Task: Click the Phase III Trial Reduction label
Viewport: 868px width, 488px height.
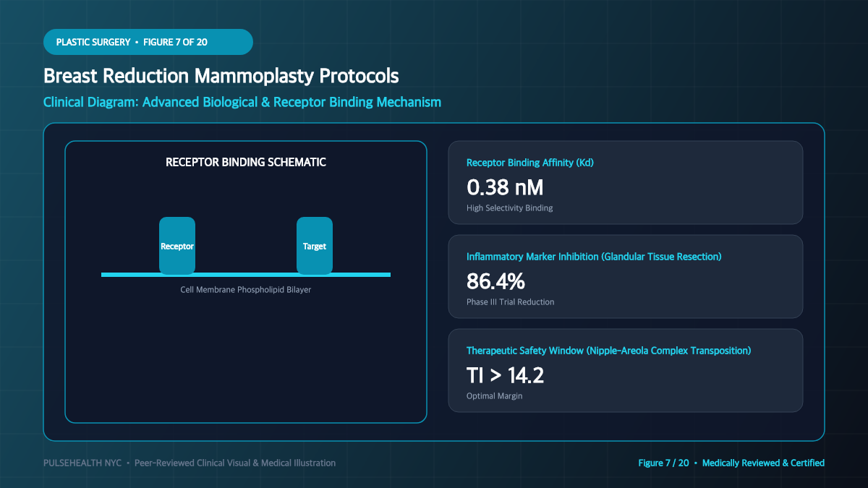Action: pos(511,302)
